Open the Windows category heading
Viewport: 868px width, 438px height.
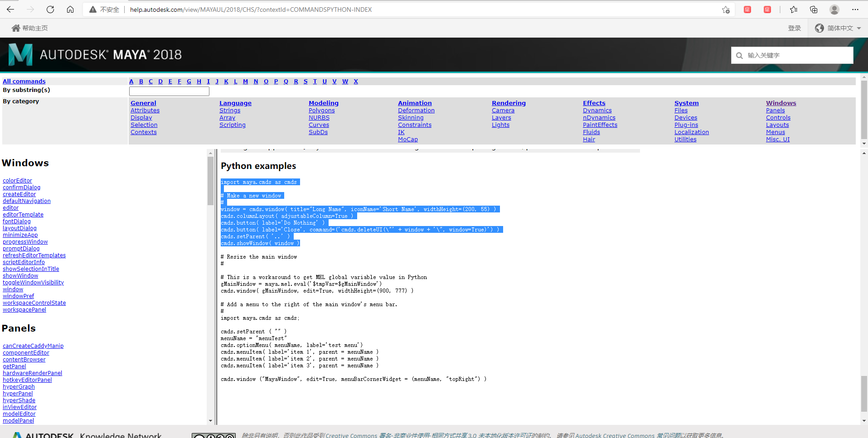pos(781,103)
